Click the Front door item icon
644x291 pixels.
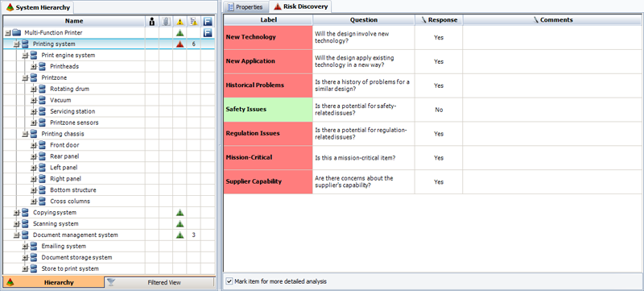pos(43,145)
